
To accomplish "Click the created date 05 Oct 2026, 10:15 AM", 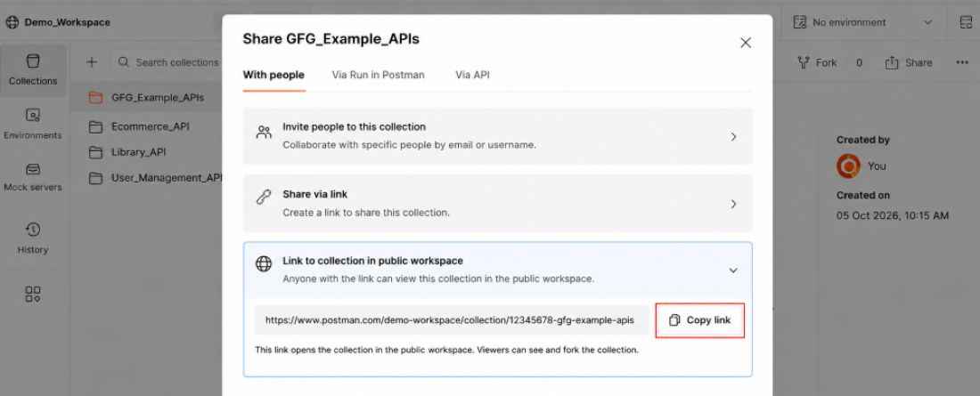I will (x=893, y=215).
